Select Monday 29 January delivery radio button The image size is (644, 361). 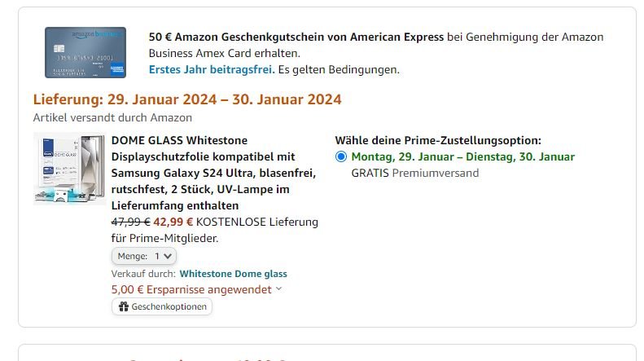click(x=340, y=156)
